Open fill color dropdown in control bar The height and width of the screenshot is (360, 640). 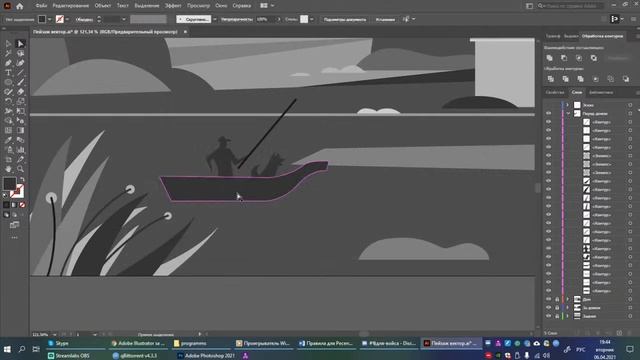click(x=49, y=19)
